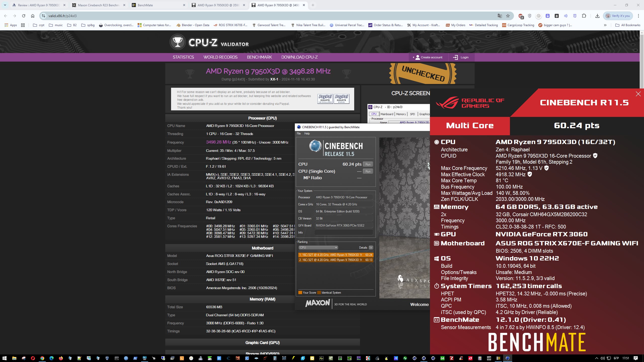Open the Cinebench Help menu
This screenshot has height=362, width=644.
307,133
